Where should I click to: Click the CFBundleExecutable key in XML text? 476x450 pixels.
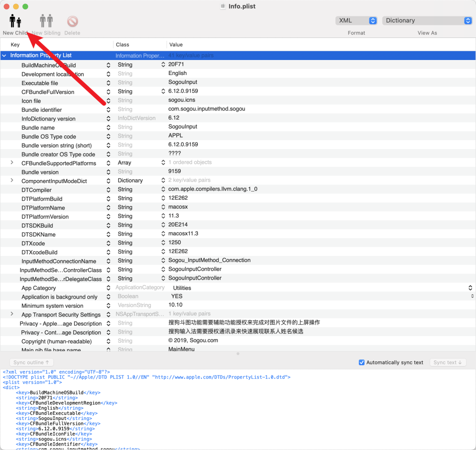57,413
